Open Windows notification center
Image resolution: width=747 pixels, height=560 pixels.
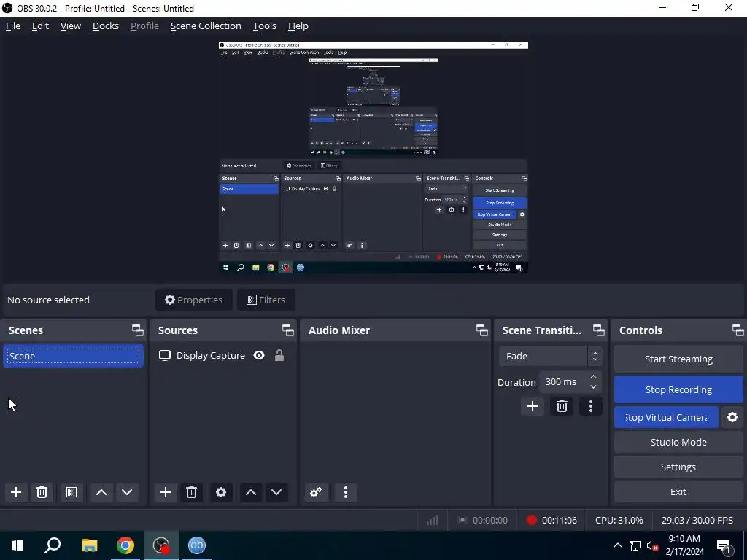(x=724, y=546)
